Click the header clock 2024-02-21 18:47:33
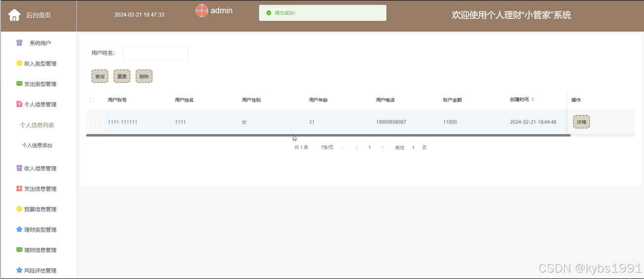Screen dimensions: 644x279 140,15
